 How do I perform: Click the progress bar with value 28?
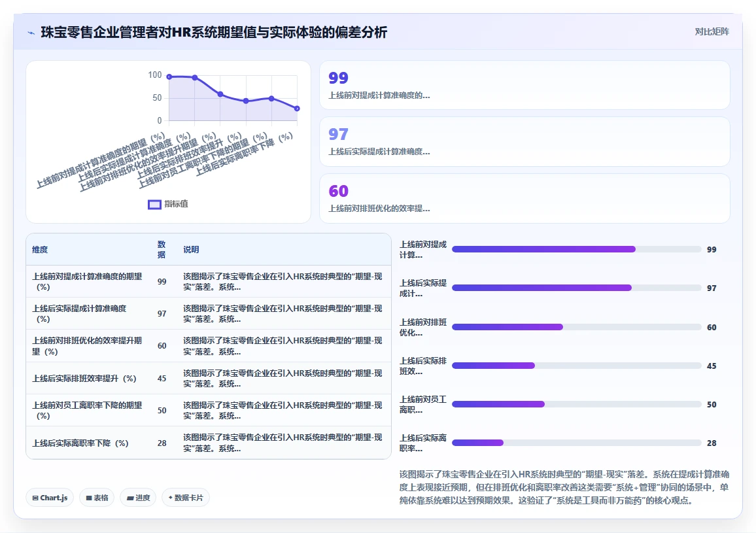(577, 443)
